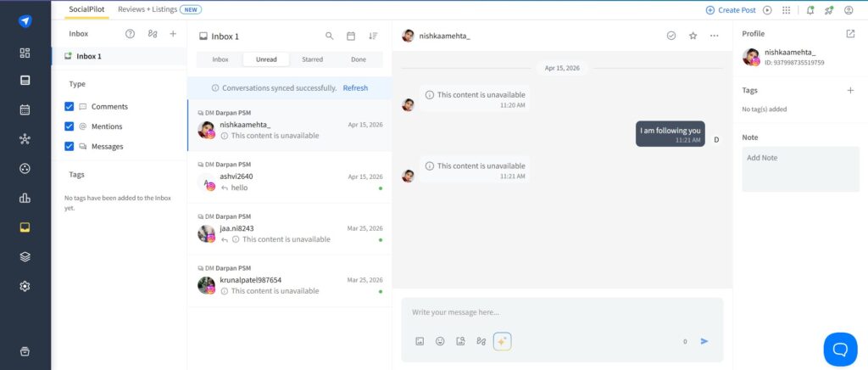Open the network nodes icon in sidebar
Screen dimensions: 868x370
25,139
